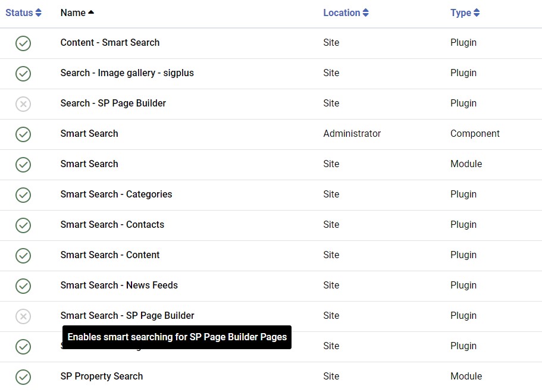This screenshot has width=542, height=392.
Task: Unpublish the Smart Search - Contacts plugin
Action: [23, 225]
